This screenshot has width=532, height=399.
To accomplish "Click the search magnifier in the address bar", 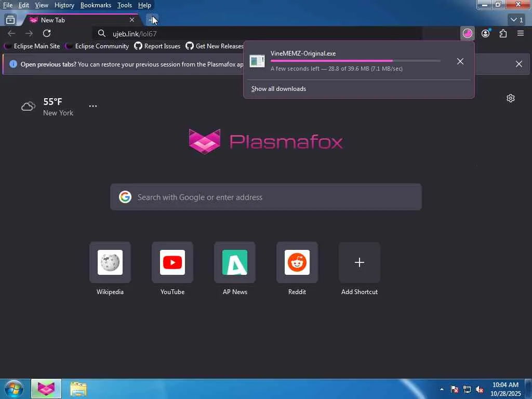I will pos(101,33).
